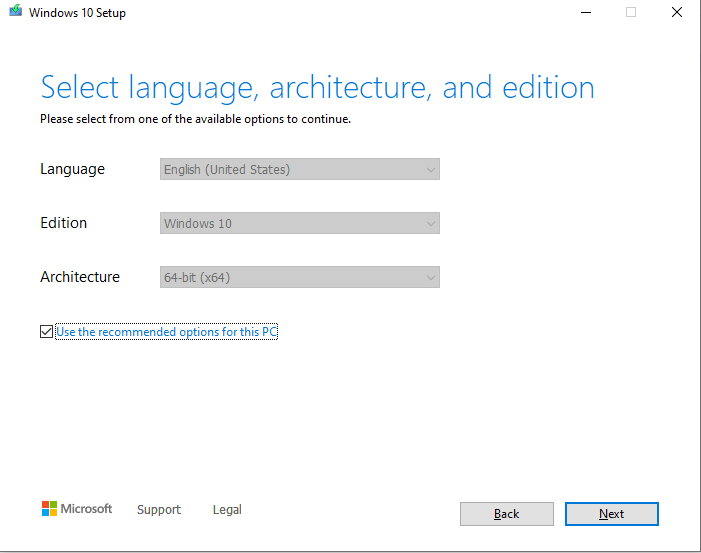
Task: Click the Windows 10 Setup title text
Action: (77, 13)
